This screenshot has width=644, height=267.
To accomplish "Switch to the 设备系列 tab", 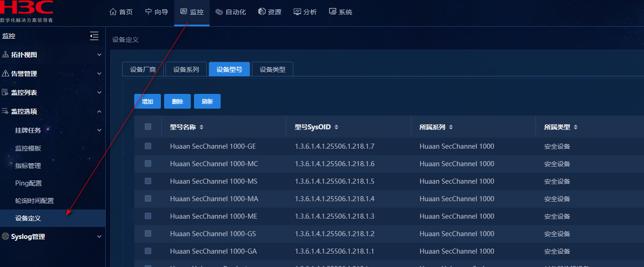I will click(x=186, y=70).
